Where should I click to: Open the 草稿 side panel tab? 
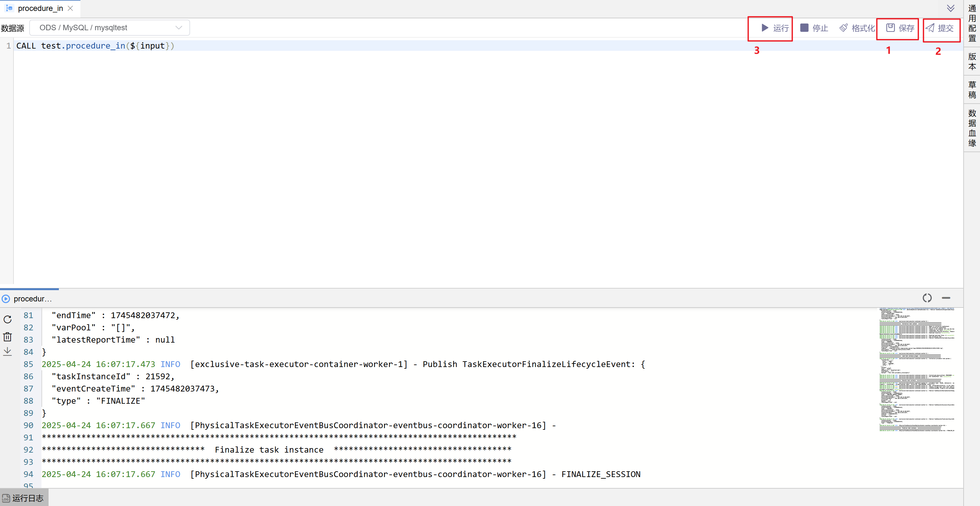pyautogui.click(x=972, y=90)
